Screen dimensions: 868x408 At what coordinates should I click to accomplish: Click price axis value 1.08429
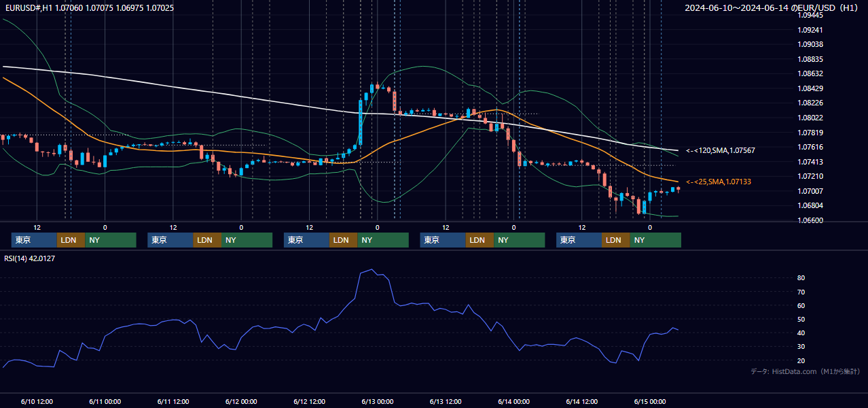tap(811, 88)
